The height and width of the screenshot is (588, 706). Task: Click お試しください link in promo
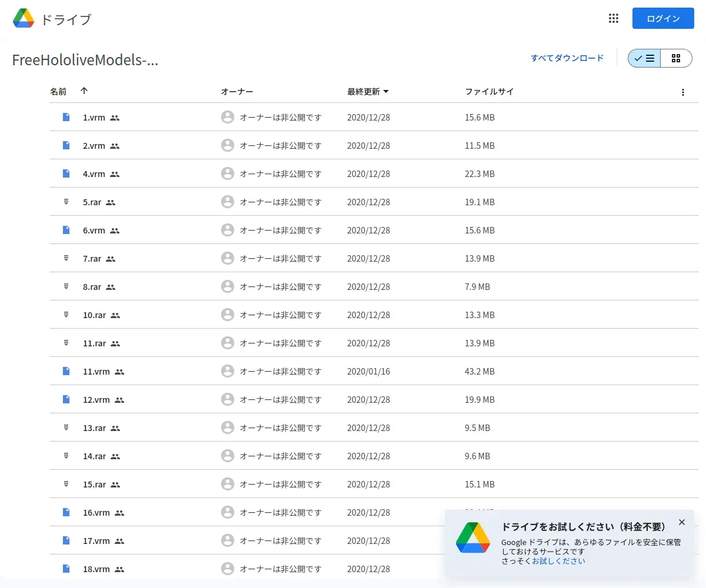pyautogui.click(x=558, y=561)
